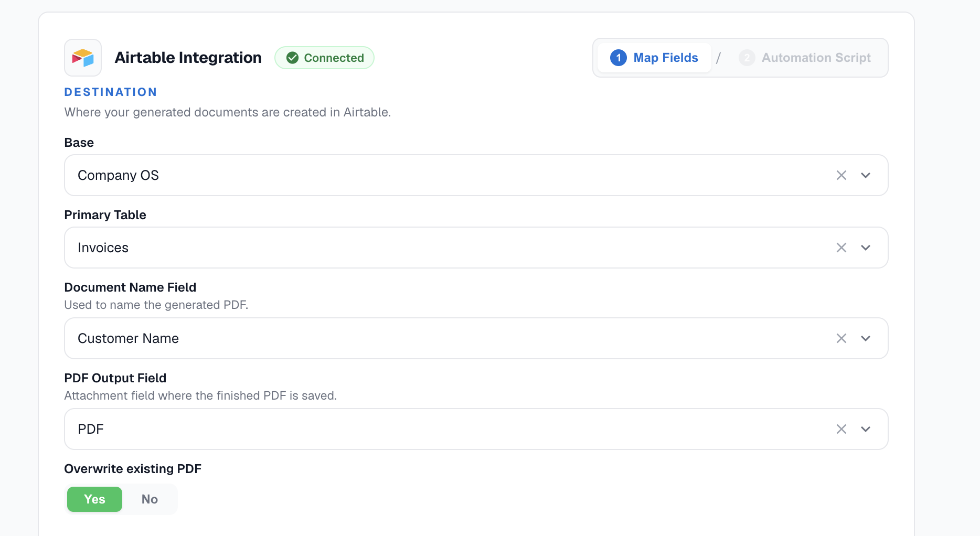The height and width of the screenshot is (536, 980).
Task: Set Overwrite existing PDF to No
Action: point(150,499)
